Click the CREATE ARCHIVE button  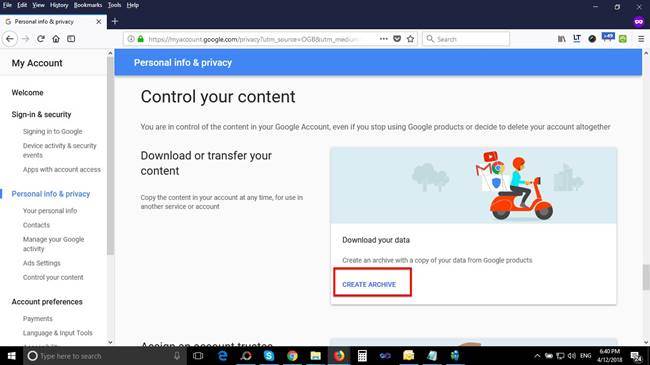[x=369, y=285]
